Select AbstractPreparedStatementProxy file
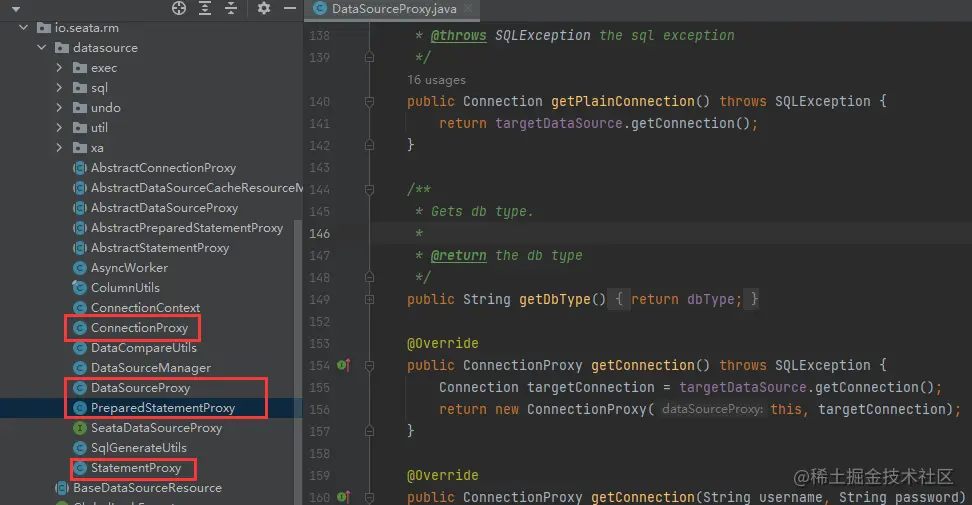 [x=187, y=228]
